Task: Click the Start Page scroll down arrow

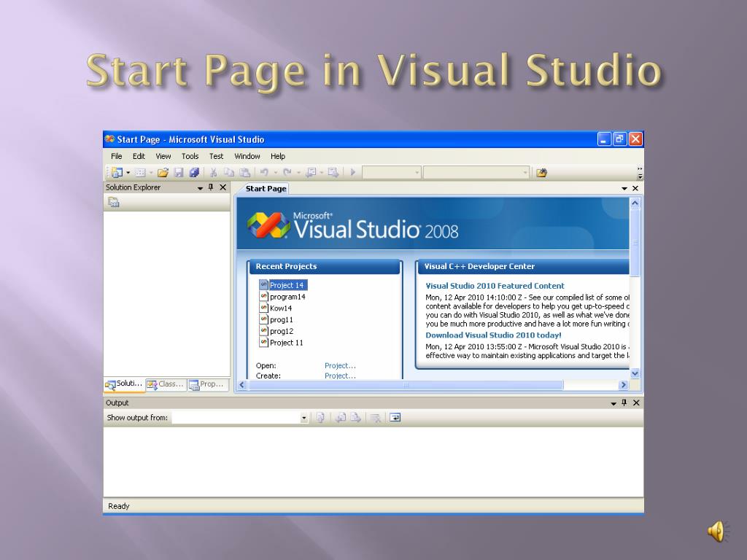Action: [635, 374]
